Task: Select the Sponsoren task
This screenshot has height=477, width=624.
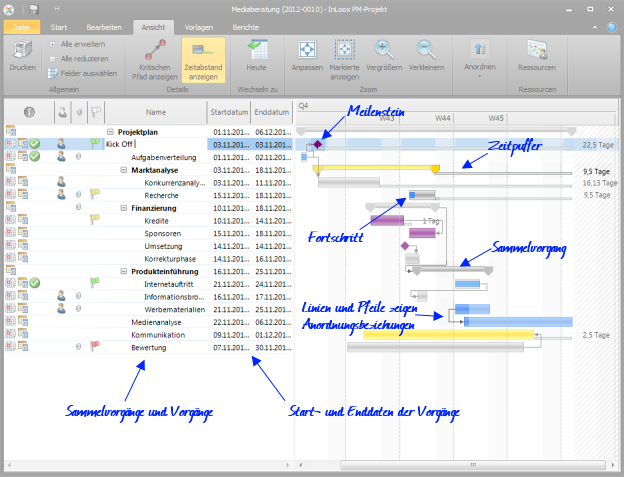Action: click(162, 234)
